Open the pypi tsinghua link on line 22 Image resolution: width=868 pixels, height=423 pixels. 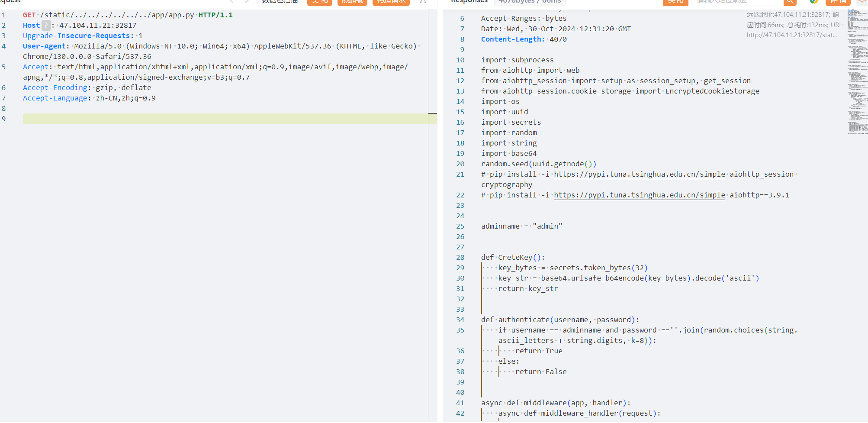pyautogui.click(x=639, y=195)
